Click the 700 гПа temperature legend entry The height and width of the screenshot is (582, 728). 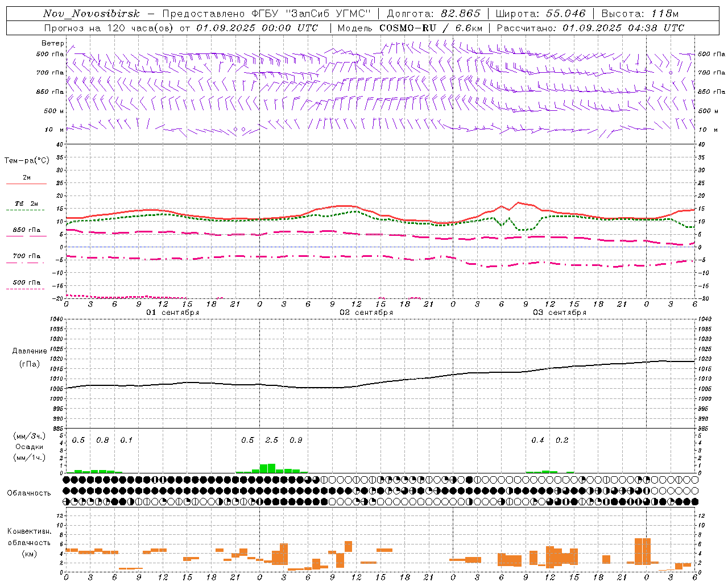[27, 256]
